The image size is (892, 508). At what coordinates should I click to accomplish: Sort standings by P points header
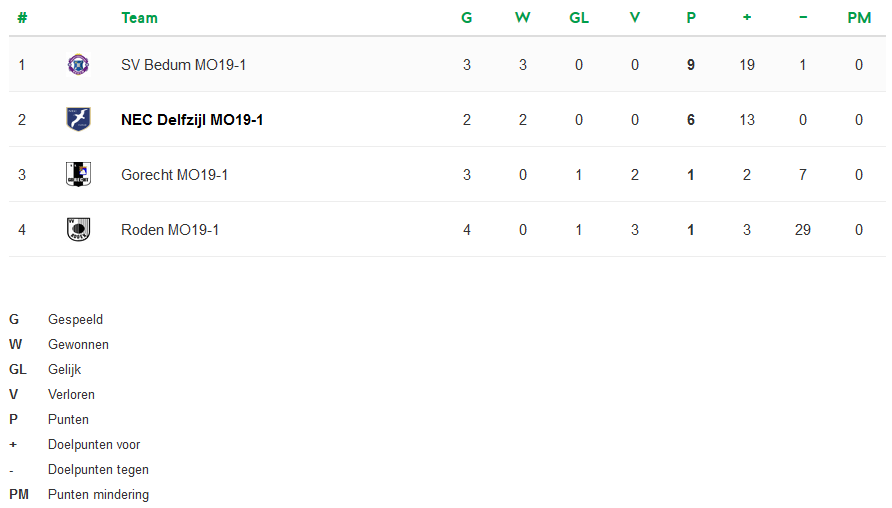(x=691, y=18)
